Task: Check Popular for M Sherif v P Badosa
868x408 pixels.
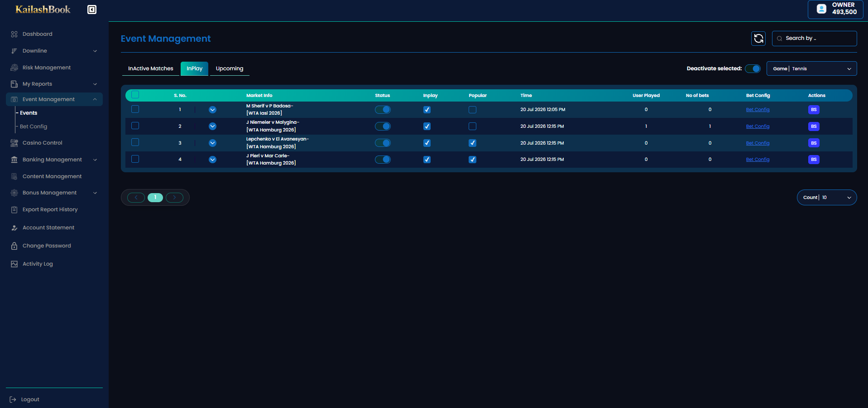Action: click(x=472, y=110)
